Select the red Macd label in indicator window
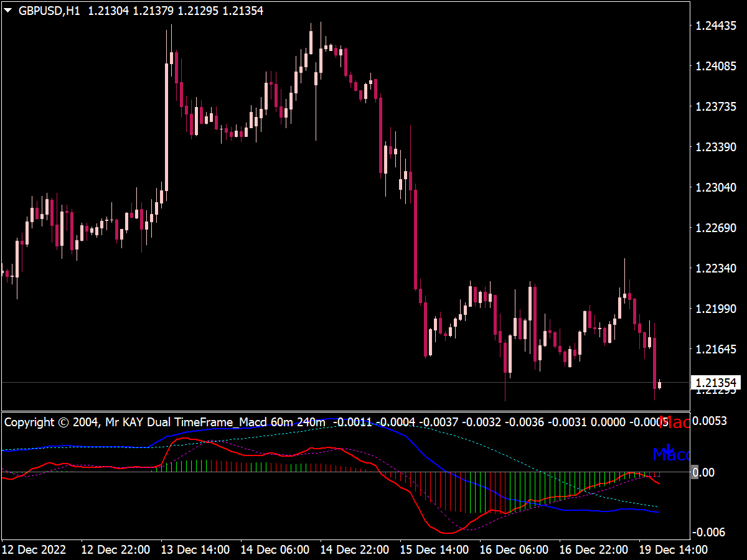Screen dimensions: 747x560 675,422
